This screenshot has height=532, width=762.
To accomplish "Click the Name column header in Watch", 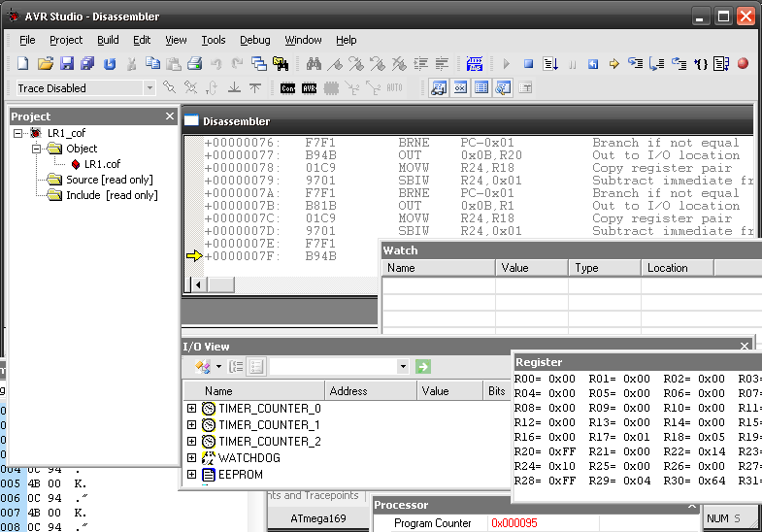I will [x=439, y=268].
